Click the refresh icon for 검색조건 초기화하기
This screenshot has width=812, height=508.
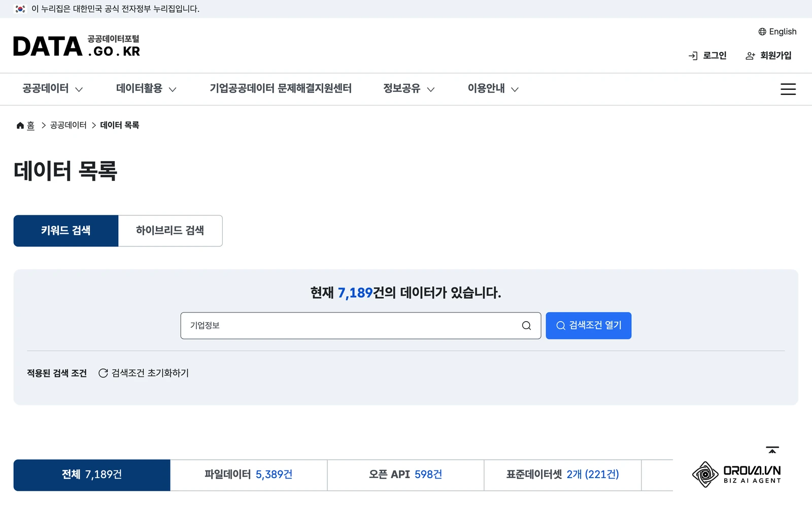tap(103, 373)
